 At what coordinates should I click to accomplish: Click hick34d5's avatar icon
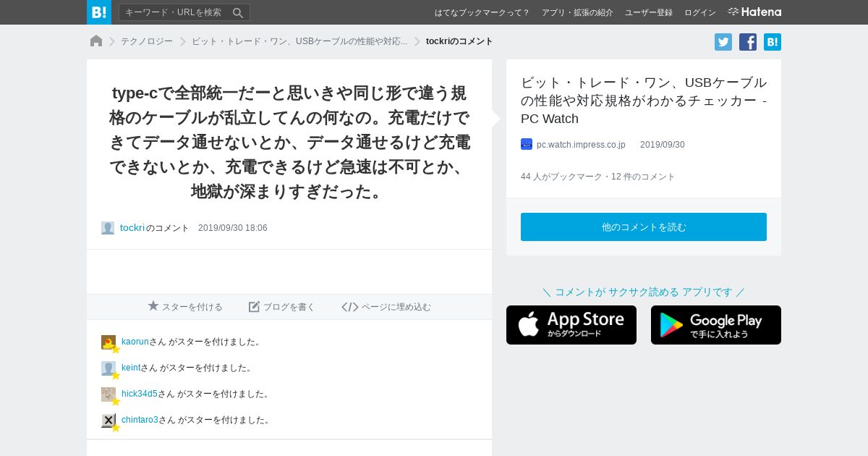point(109,394)
